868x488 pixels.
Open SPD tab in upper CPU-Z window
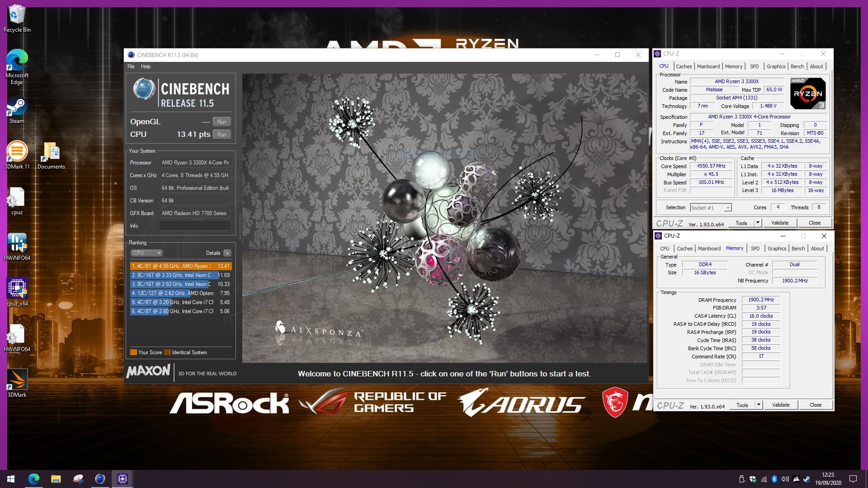(754, 66)
